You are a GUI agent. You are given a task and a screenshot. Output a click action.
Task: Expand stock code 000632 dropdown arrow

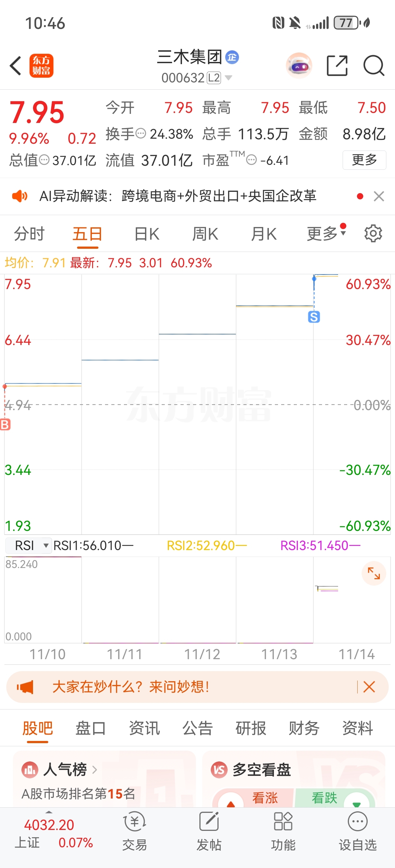[x=229, y=78]
